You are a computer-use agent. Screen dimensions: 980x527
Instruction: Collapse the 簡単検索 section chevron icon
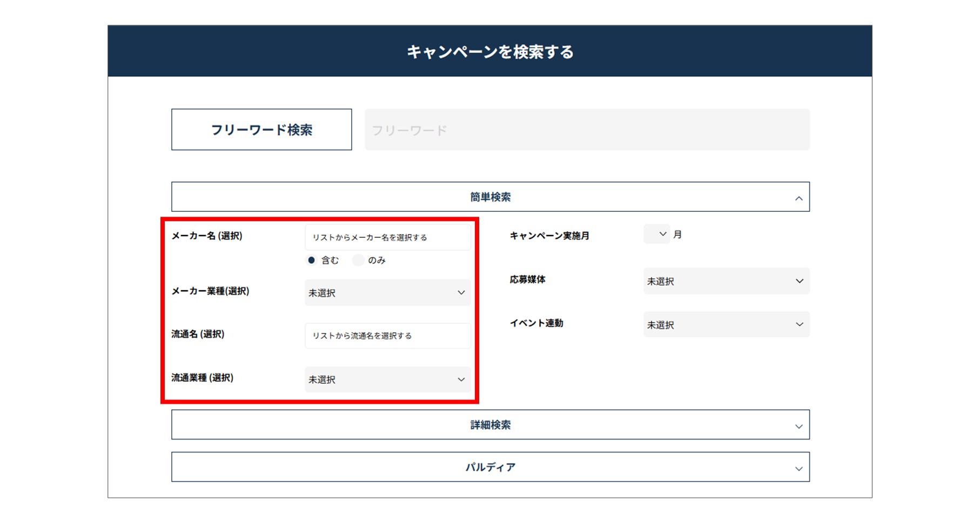799,197
